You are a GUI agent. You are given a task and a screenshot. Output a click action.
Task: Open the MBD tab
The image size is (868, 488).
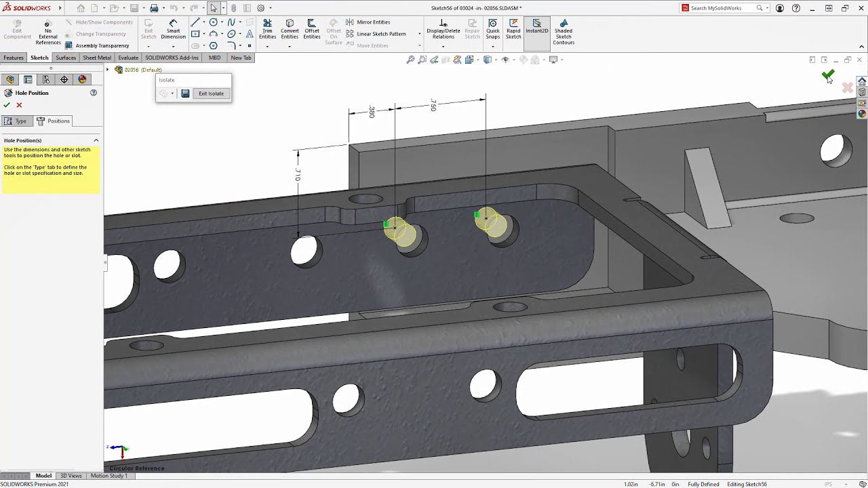coord(214,58)
